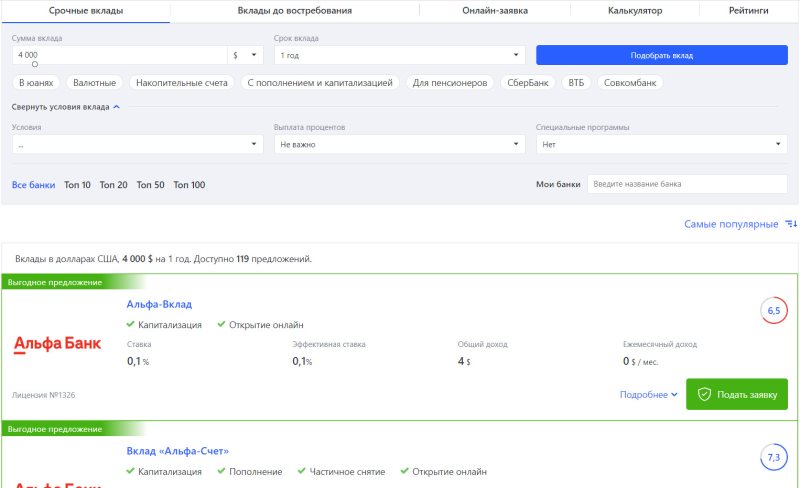Select the Валютные filter chip
Image resolution: width=800 pixels, height=488 pixels.
94,83
